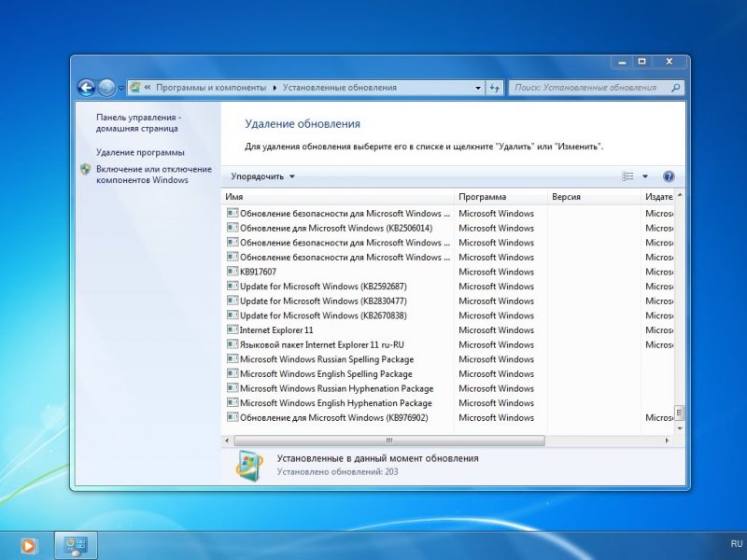Click the horizontal scrollbar thumb

pyautogui.click(x=389, y=441)
